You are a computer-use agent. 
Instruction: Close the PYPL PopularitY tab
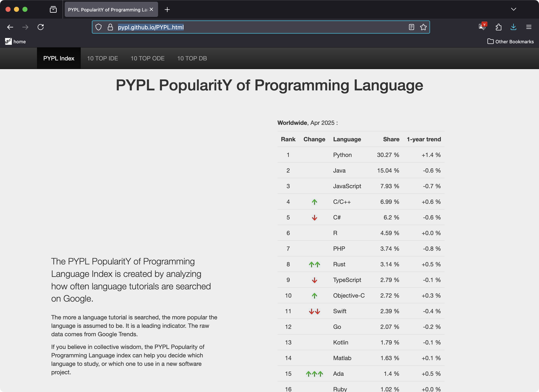[x=151, y=10]
